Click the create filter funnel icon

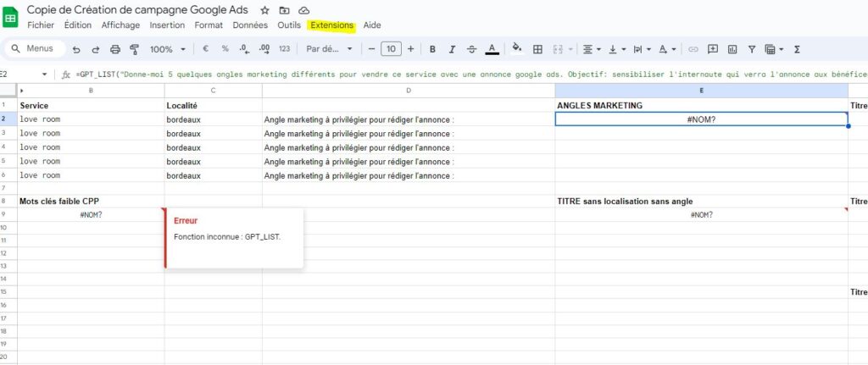click(751, 49)
